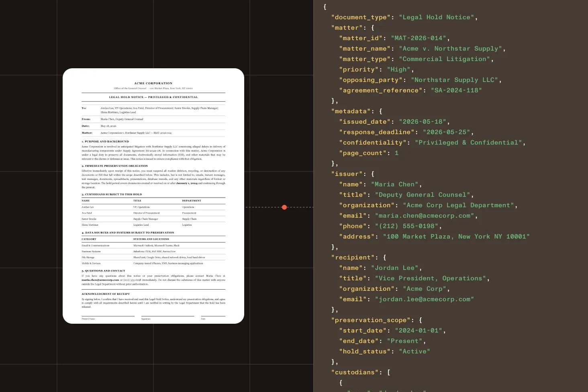Select the "Present" end_date value
Viewport: 588px width, 392px height.
[x=404, y=341]
